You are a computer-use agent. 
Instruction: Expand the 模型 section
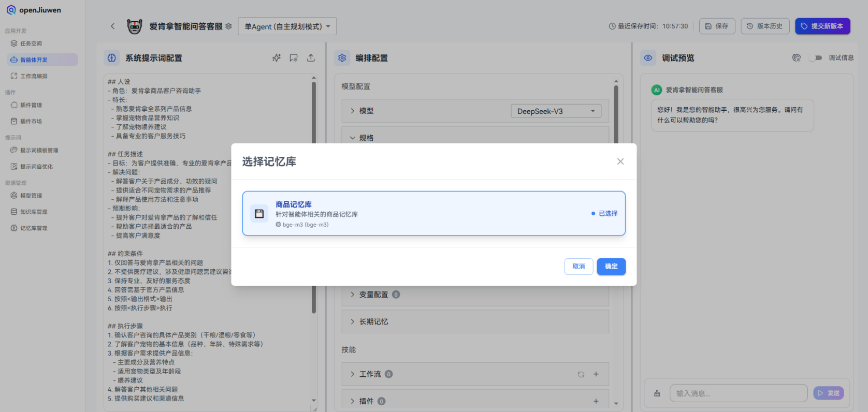pyautogui.click(x=352, y=111)
